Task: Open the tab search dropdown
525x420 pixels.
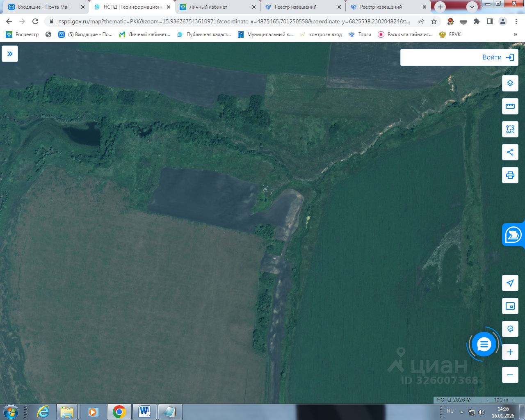Action: point(472,7)
